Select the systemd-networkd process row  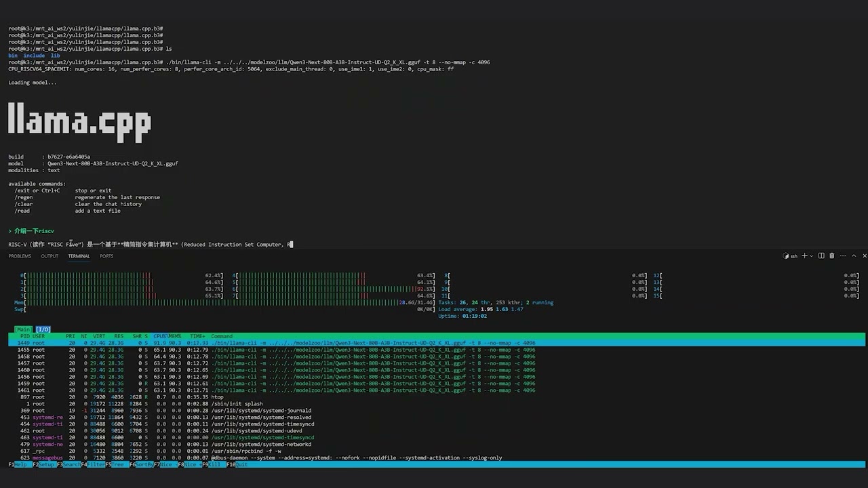(437, 445)
